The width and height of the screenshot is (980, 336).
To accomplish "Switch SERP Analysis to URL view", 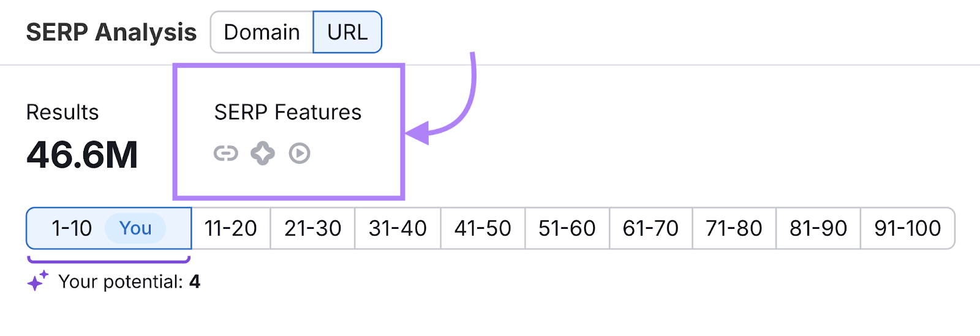I will click(x=347, y=32).
